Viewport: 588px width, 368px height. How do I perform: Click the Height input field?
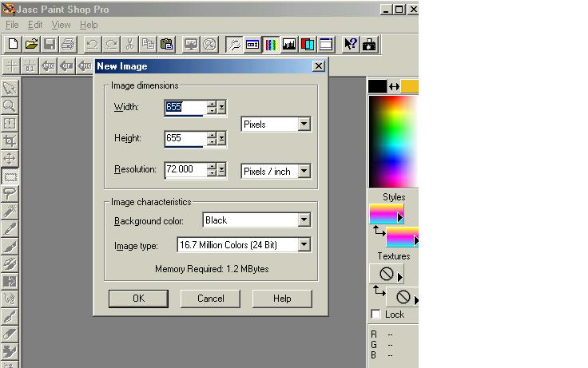(185, 139)
